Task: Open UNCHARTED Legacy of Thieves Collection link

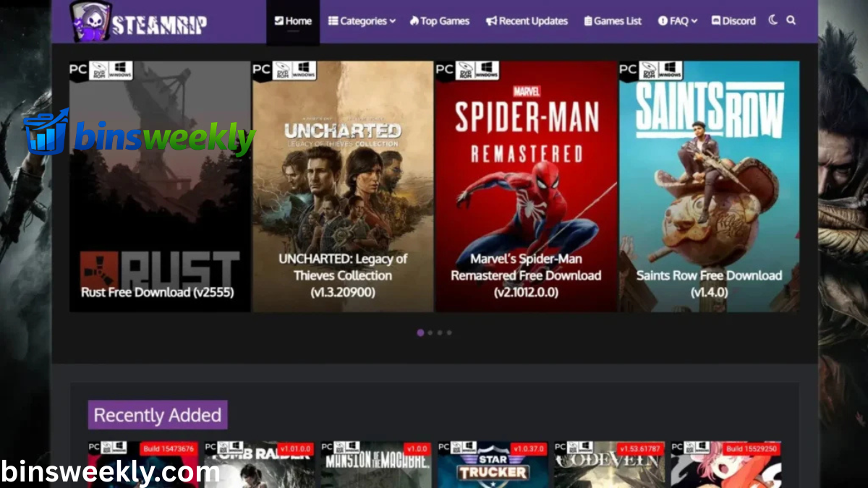Action: click(x=343, y=275)
